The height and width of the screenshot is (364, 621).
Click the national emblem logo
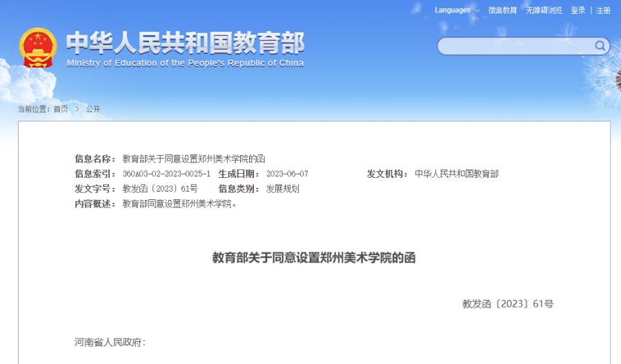38,48
